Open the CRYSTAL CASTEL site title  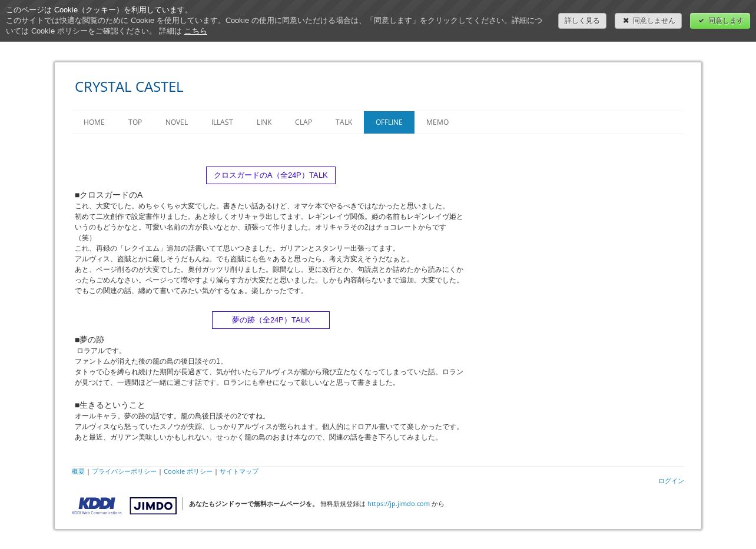[x=129, y=86]
